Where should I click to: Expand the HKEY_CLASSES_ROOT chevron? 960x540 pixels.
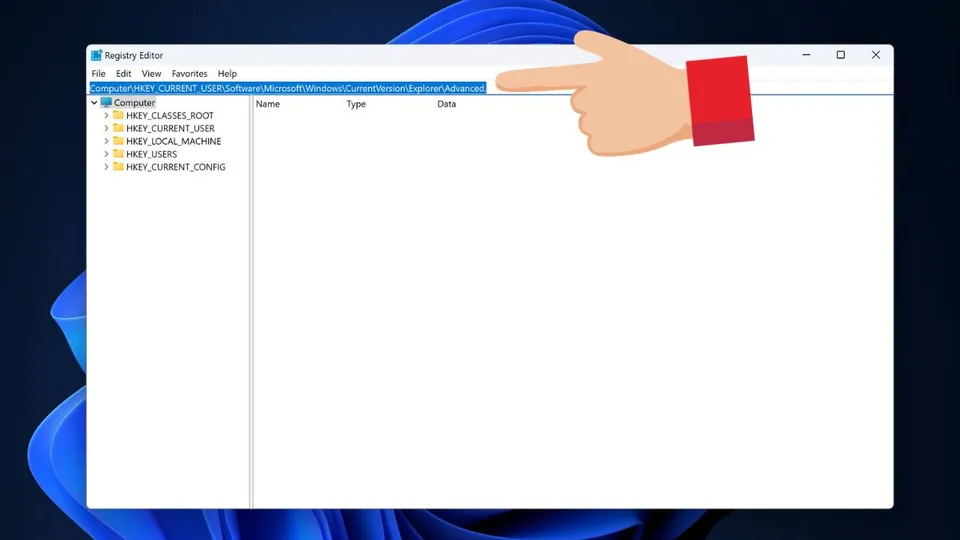107,115
